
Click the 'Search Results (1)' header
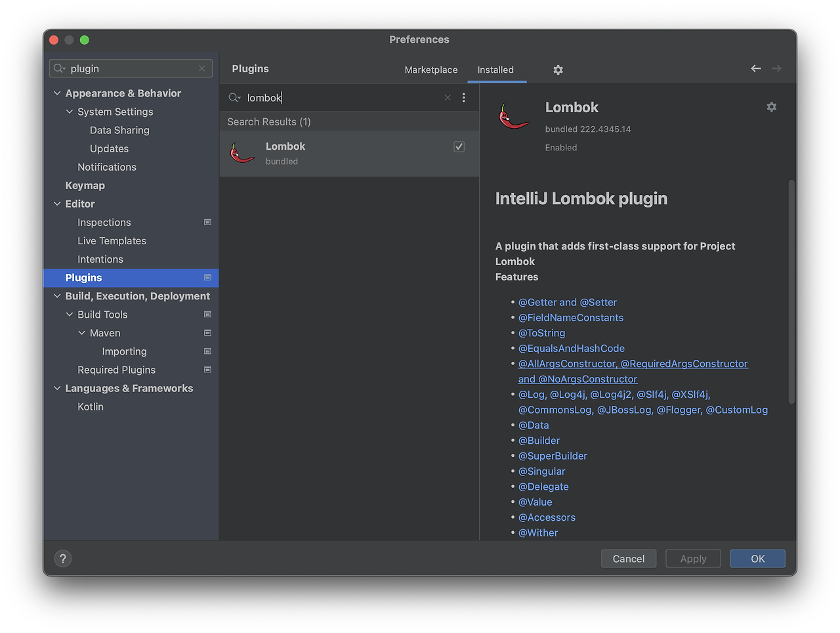pyautogui.click(x=269, y=121)
